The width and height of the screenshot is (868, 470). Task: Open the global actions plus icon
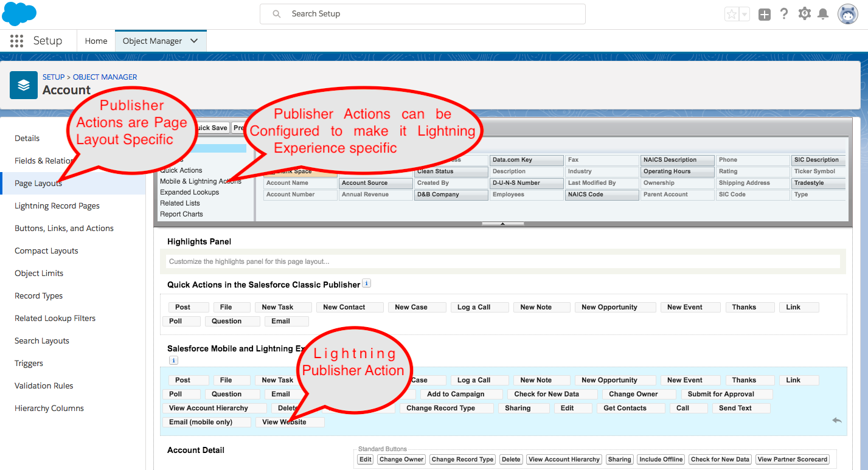[765, 14]
